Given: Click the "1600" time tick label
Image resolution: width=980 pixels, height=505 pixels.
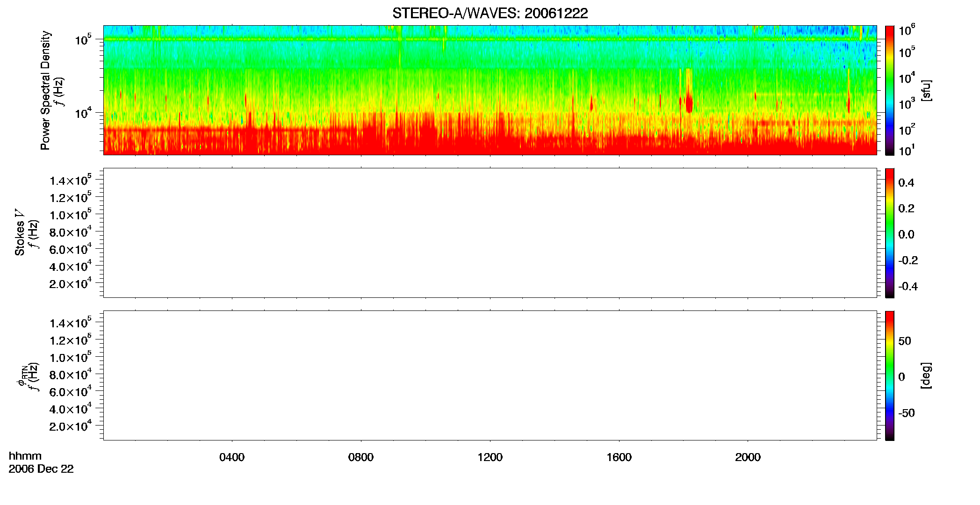Looking at the screenshot, I should point(619,457).
